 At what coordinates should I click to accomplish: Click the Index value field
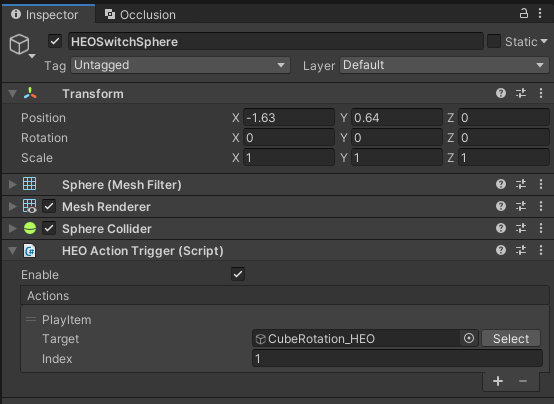point(397,358)
